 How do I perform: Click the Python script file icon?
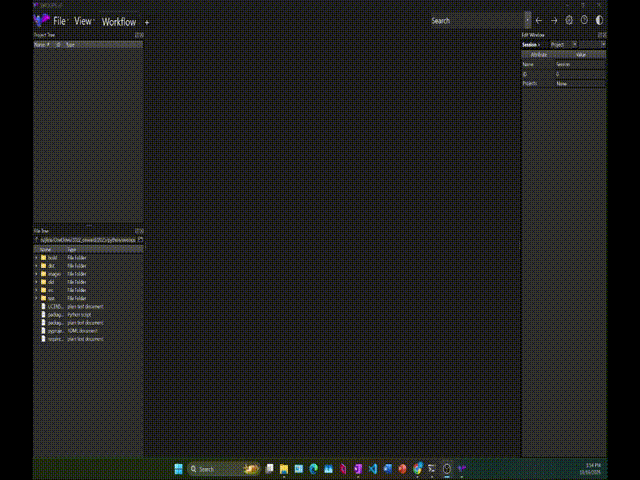pos(43,314)
